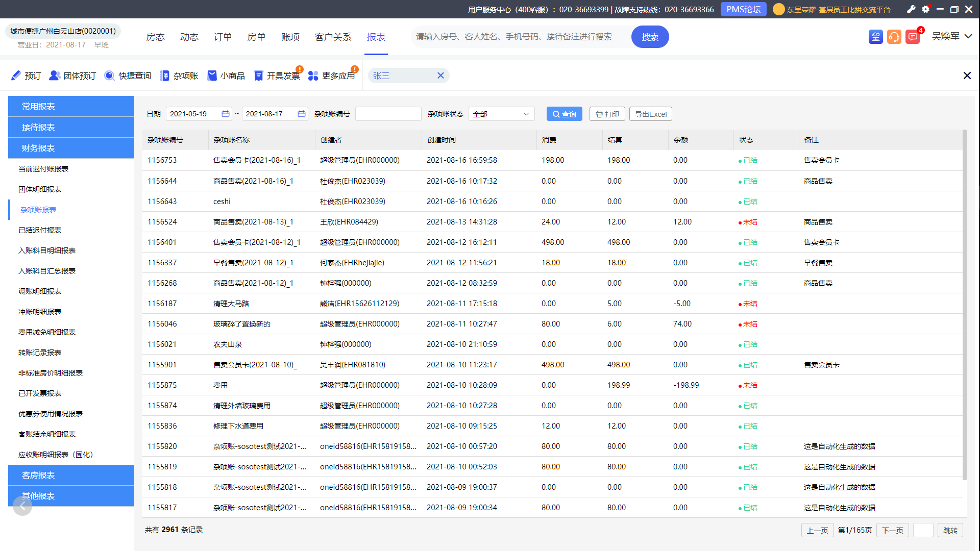Image resolution: width=980 pixels, height=551 pixels.
Task: Open the 预订 booking shortcut
Action: [x=26, y=76]
